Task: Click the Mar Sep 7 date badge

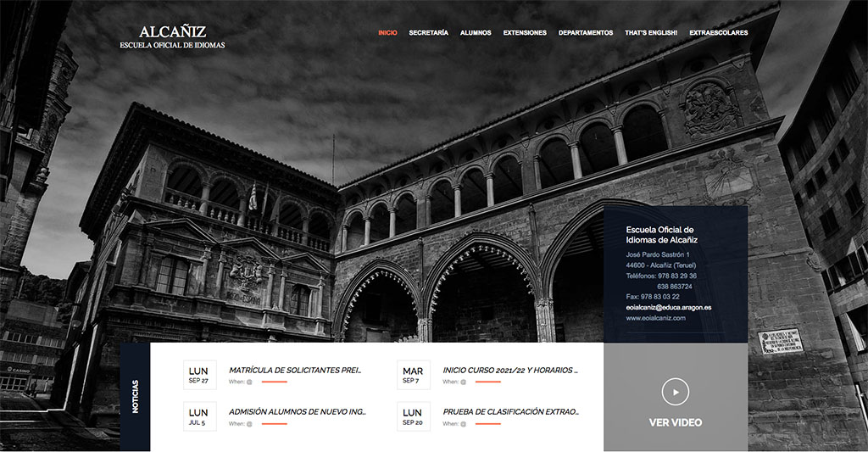Action: (413, 375)
